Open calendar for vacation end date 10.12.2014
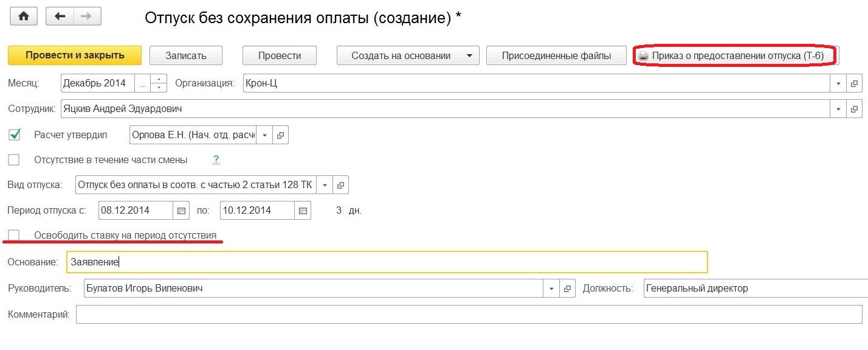The width and height of the screenshot is (868, 350). 303,211
